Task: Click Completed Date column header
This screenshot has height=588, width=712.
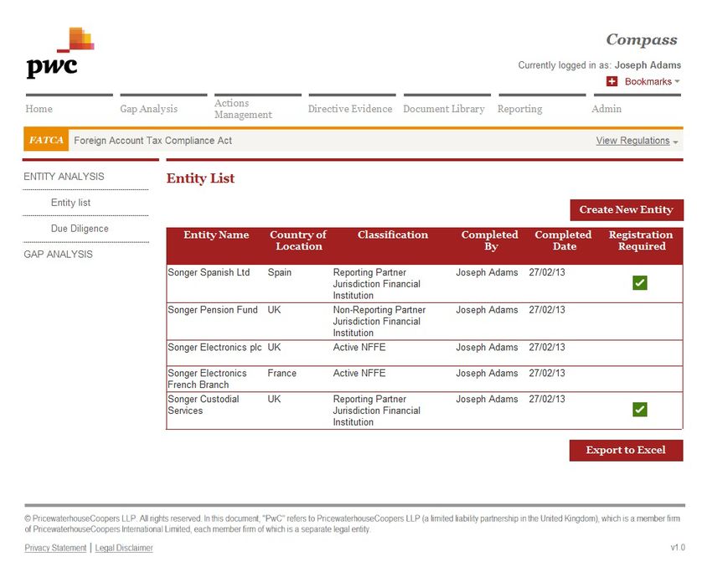Action: (x=564, y=240)
